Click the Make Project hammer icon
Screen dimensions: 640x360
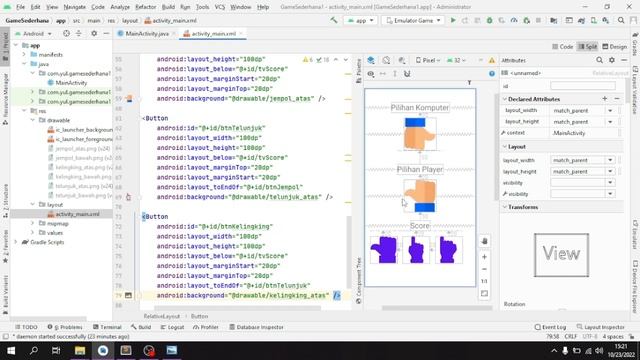pos(334,20)
